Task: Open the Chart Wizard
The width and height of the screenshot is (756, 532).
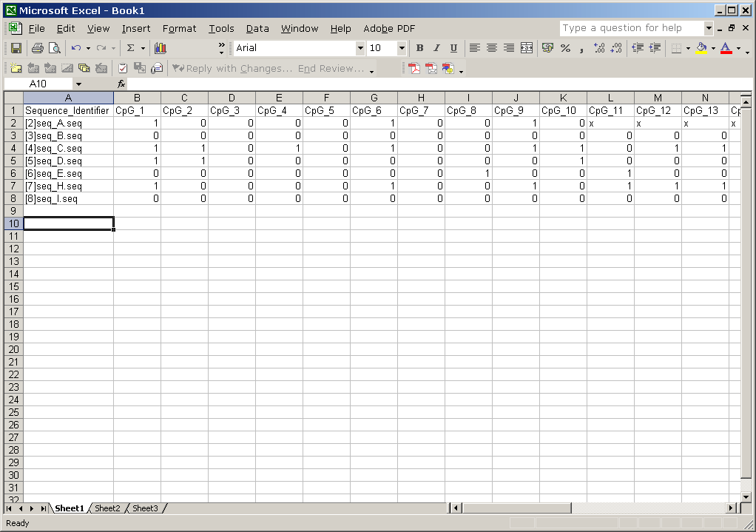Action: 160,48
